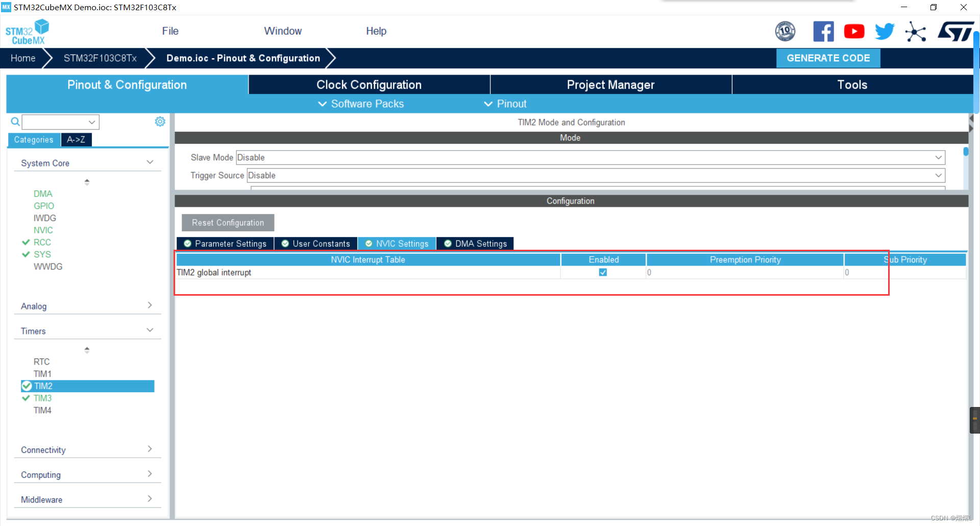The image size is (980, 526).
Task: Click the TIM2 green check status icon
Action: pos(27,386)
